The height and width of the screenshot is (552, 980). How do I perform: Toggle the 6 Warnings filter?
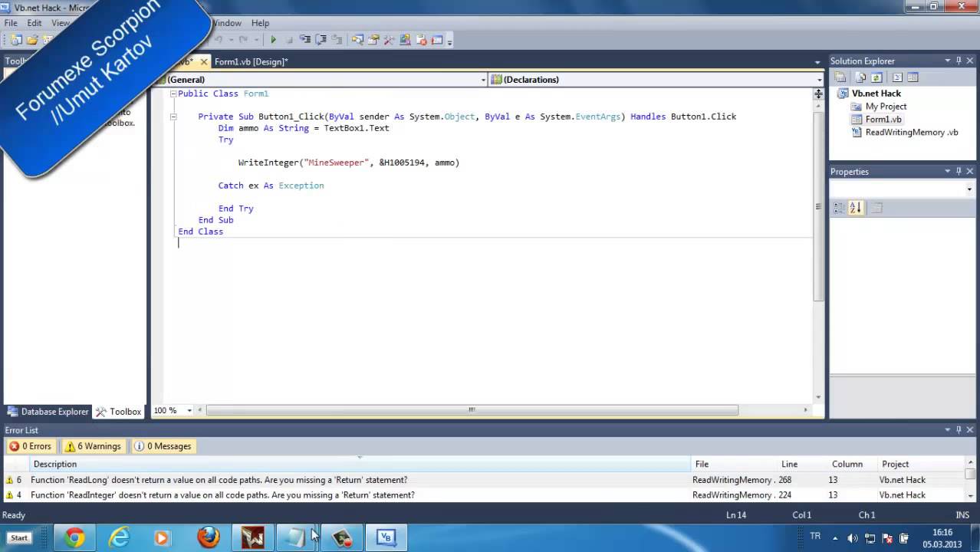click(93, 446)
